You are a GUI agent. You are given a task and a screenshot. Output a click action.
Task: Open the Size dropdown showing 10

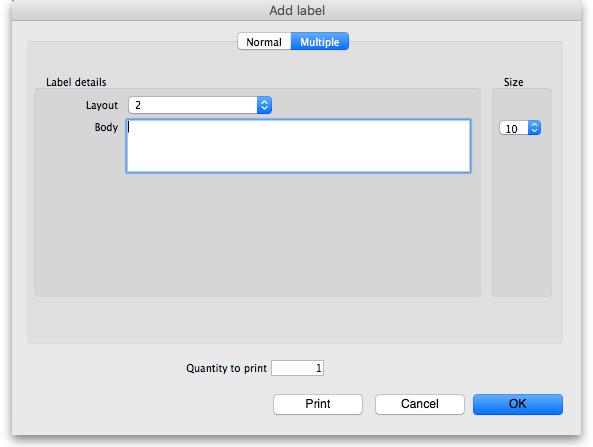tap(520, 128)
